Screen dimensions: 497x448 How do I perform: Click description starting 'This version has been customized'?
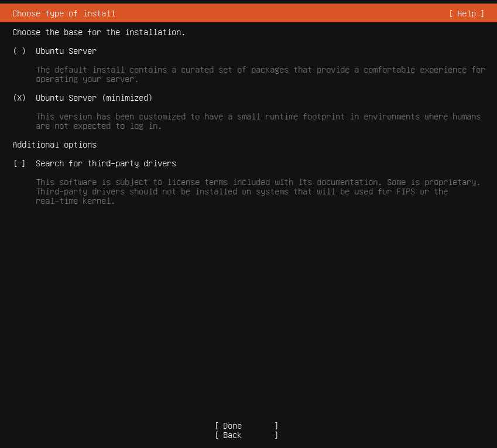[x=258, y=121]
